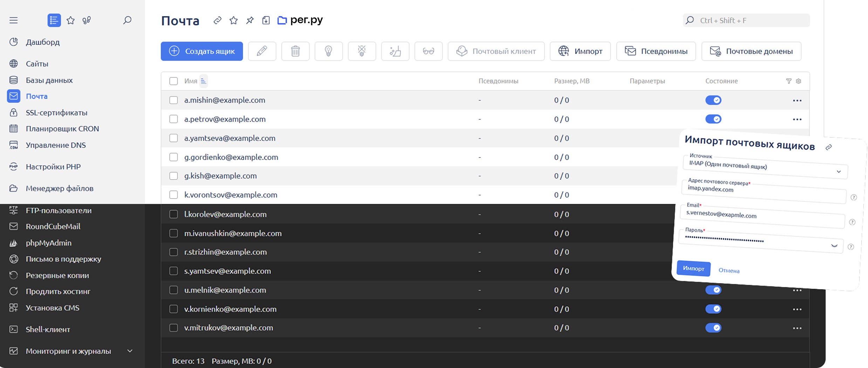
Task: Click the table filter funnel icon
Action: 788,81
